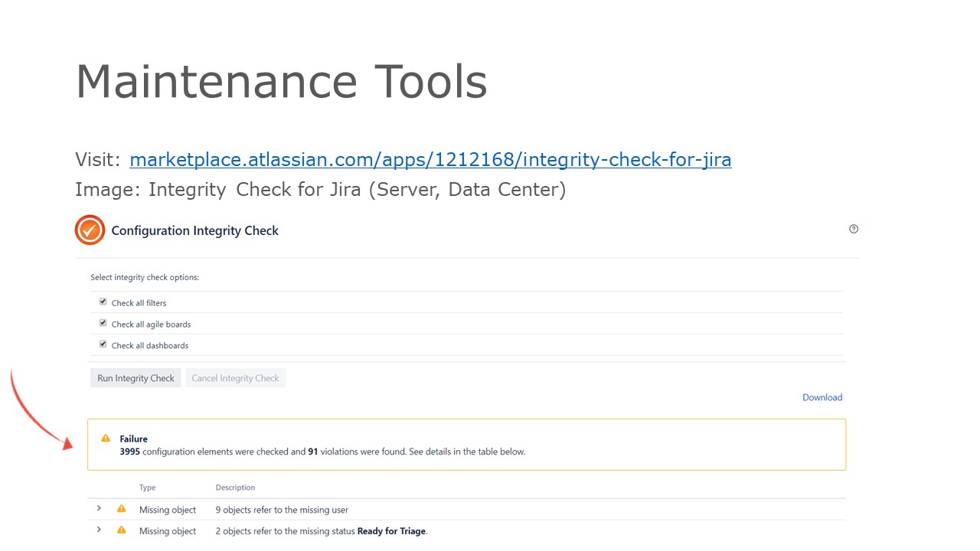Image resolution: width=980 pixels, height=551 pixels.
Task: Click the Configuration Integrity Check heading
Action: (194, 230)
